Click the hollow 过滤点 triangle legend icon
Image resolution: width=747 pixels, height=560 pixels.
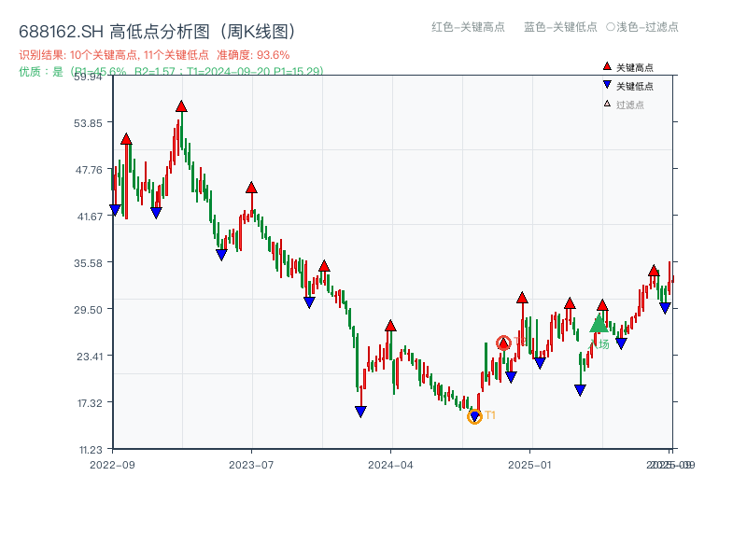(x=607, y=104)
